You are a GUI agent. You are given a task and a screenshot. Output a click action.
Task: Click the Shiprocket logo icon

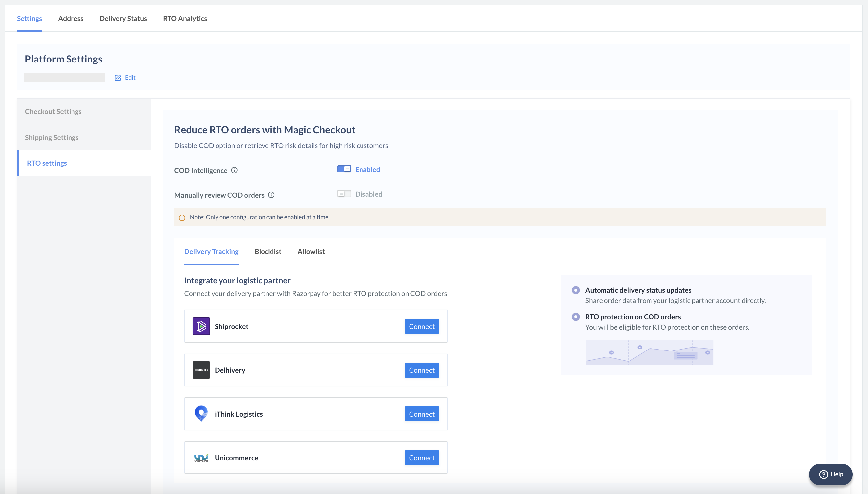coord(201,326)
